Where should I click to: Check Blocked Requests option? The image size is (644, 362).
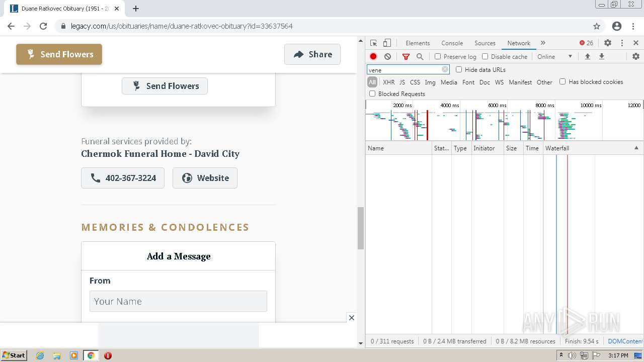(372, 94)
